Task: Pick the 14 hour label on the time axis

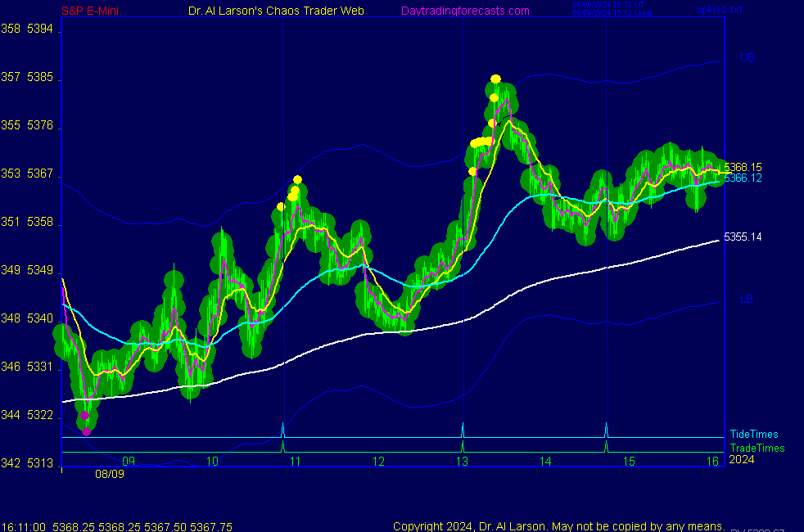Action: point(545,462)
